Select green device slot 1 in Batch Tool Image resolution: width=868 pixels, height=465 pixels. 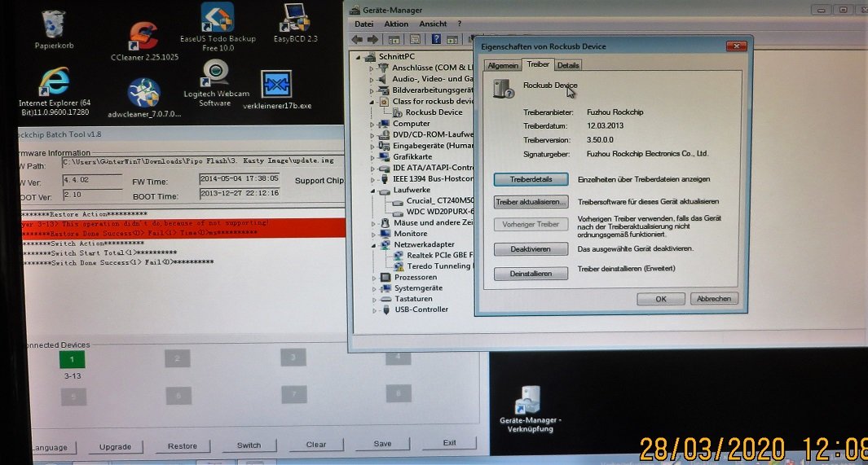72,359
